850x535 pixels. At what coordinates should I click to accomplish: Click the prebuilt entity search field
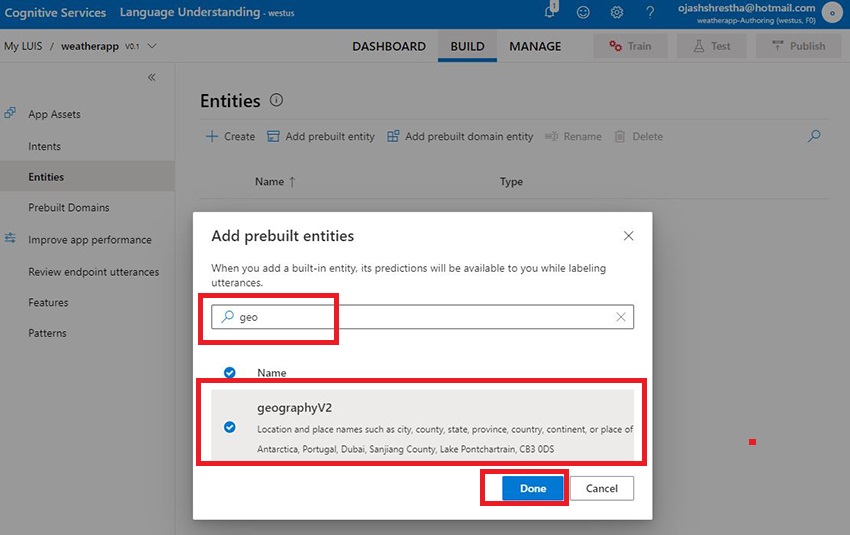(x=420, y=317)
